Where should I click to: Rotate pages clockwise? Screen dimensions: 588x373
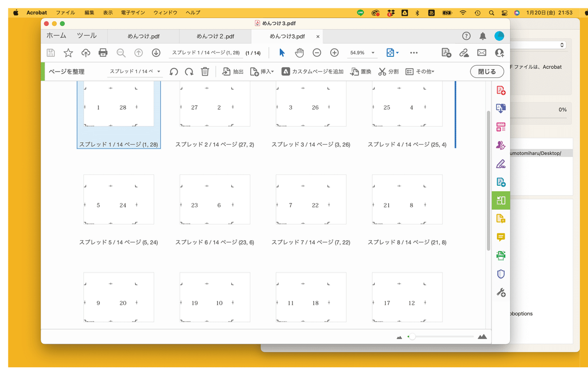[189, 72]
